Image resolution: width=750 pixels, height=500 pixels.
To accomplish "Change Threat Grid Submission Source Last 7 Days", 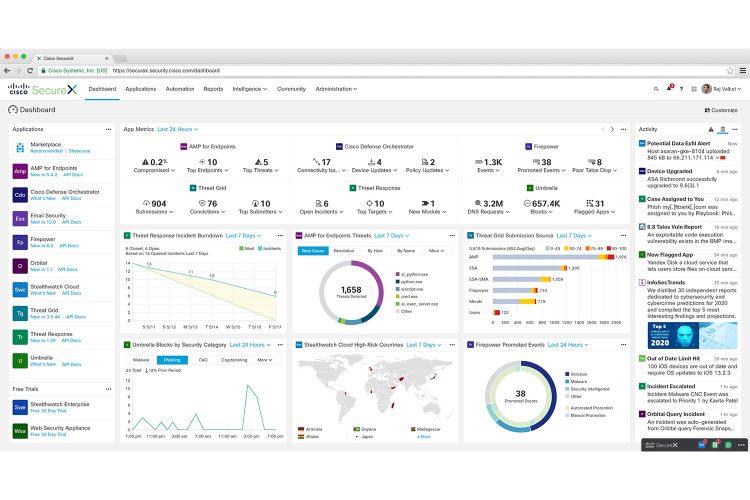I will coord(574,235).
